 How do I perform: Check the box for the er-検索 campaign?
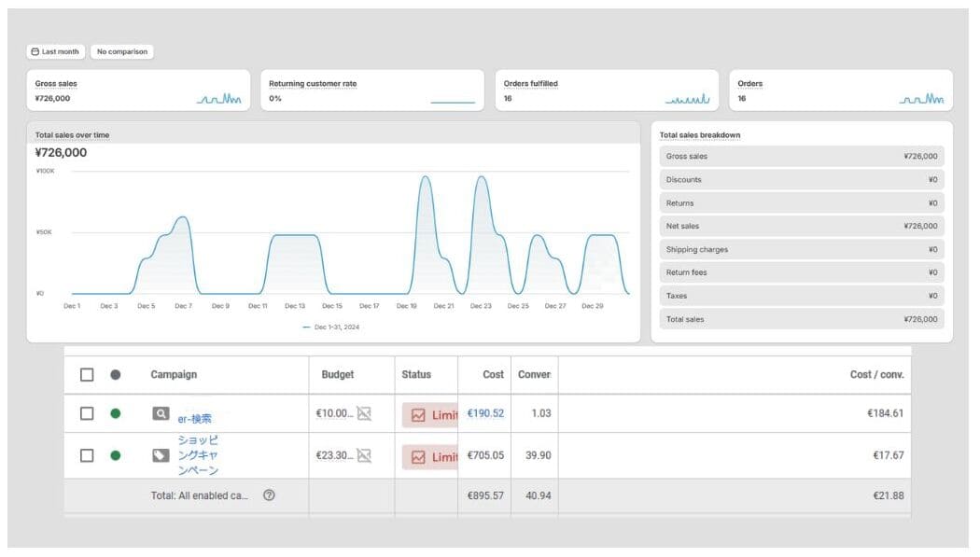point(87,413)
